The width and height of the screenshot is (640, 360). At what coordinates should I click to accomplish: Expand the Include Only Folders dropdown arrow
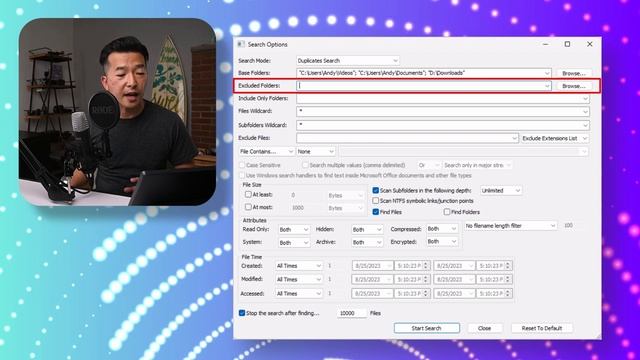tap(585, 98)
